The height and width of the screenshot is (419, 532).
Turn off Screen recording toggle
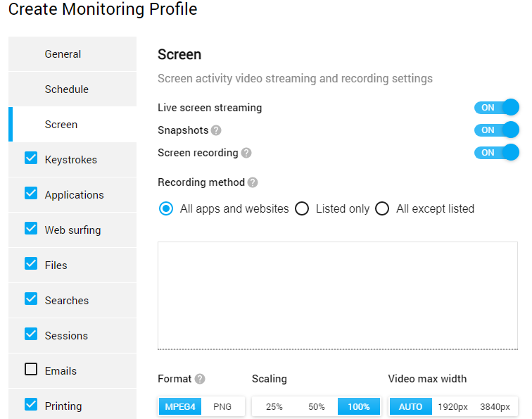pyautogui.click(x=496, y=152)
